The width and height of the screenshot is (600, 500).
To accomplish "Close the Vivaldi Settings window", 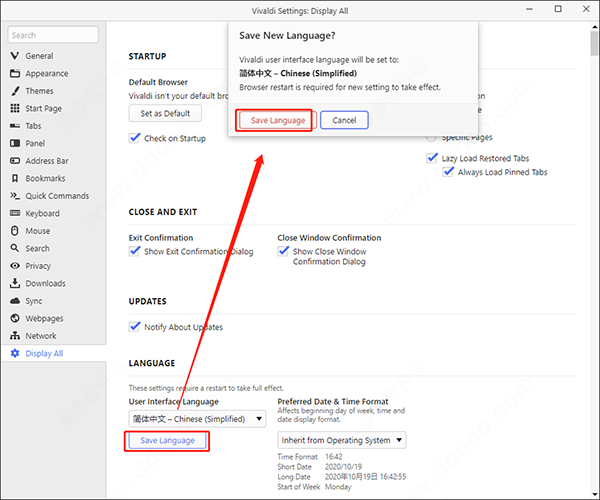I will (586, 9).
